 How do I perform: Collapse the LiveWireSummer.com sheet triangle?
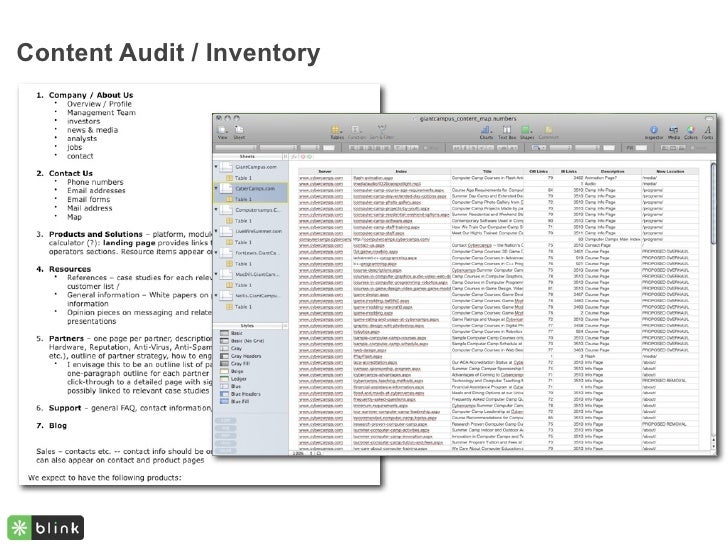tap(216, 231)
